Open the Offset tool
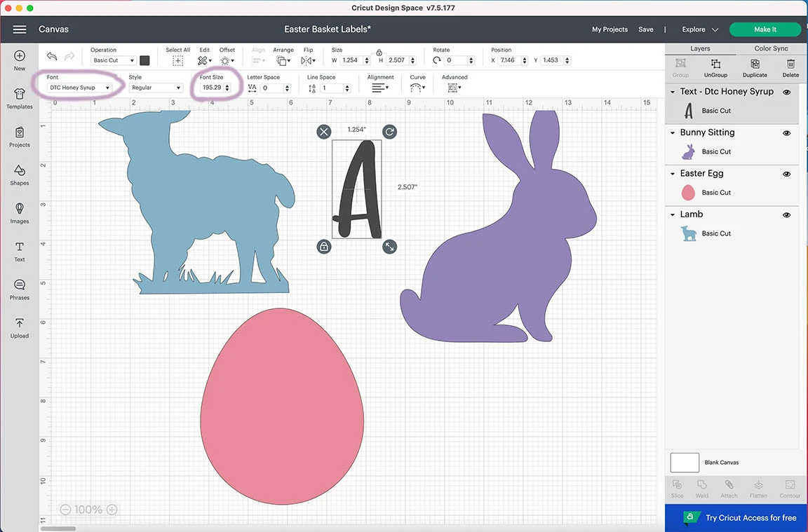 point(227,61)
